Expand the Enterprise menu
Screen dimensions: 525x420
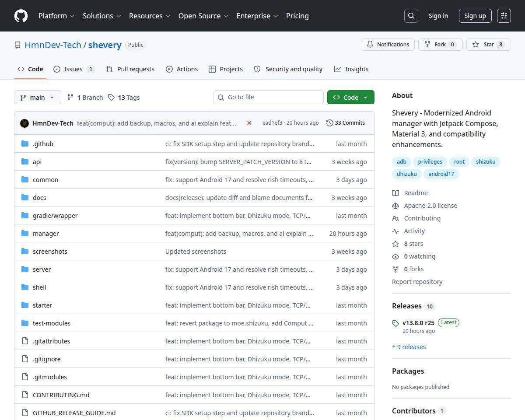click(257, 16)
